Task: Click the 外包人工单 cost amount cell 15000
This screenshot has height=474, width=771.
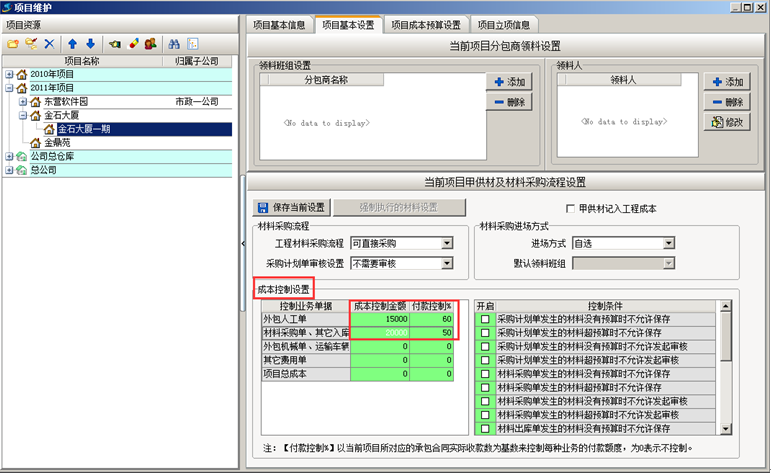Action: point(380,319)
